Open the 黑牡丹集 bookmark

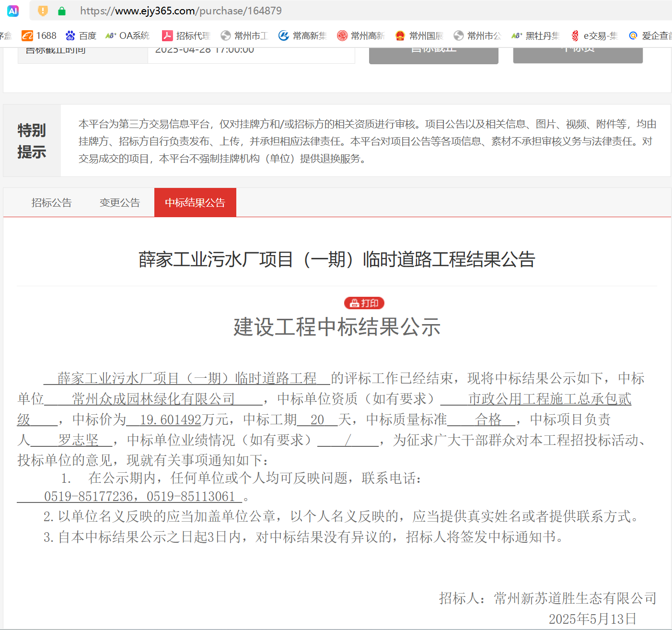tap(535, 35)
